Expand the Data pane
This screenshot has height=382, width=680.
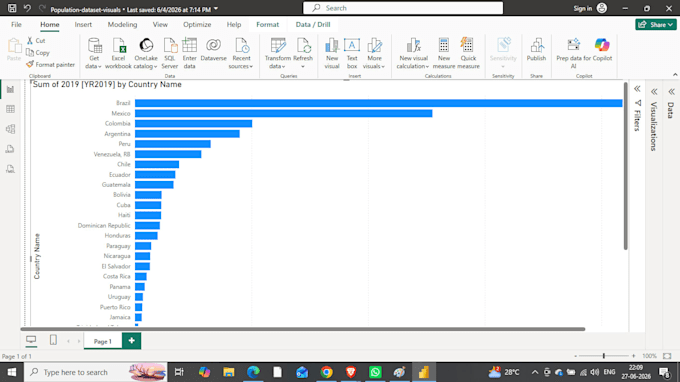pyautogui.click(x=671, y=91)
